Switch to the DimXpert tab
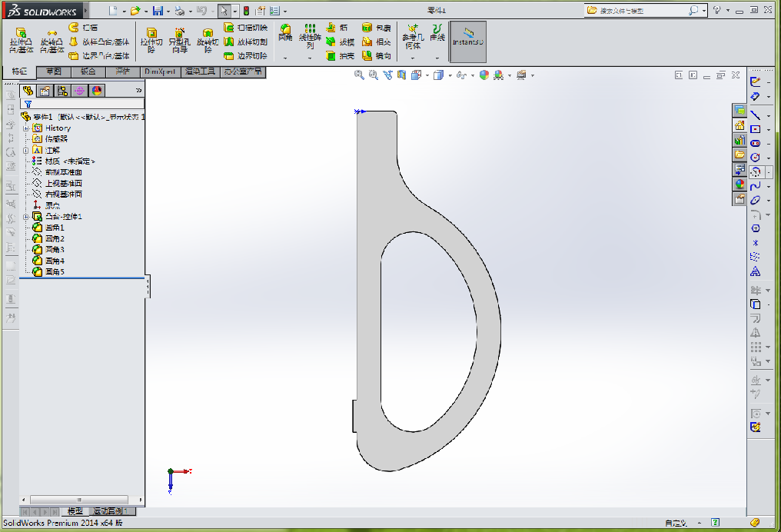 click(160, 71)
